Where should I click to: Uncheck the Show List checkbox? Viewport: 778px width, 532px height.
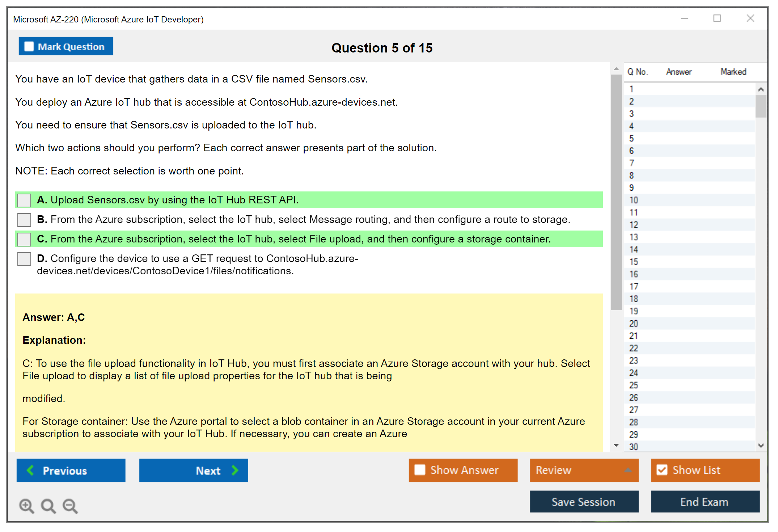662,470
